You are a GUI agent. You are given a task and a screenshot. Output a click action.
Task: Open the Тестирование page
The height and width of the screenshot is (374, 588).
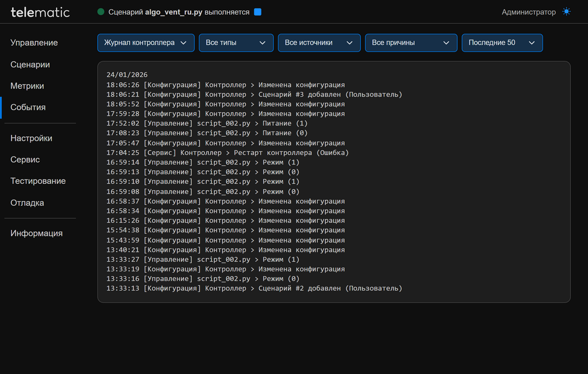tap(38, 181)
